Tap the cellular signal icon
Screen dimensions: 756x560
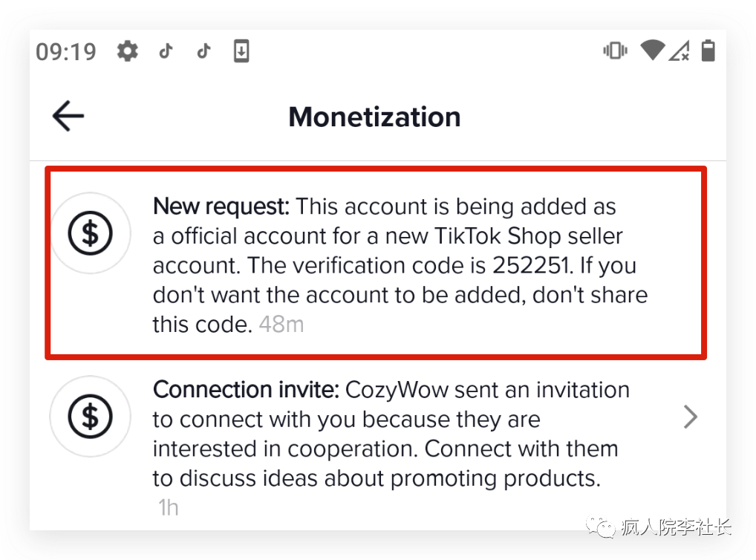click(x=679, y=51)
